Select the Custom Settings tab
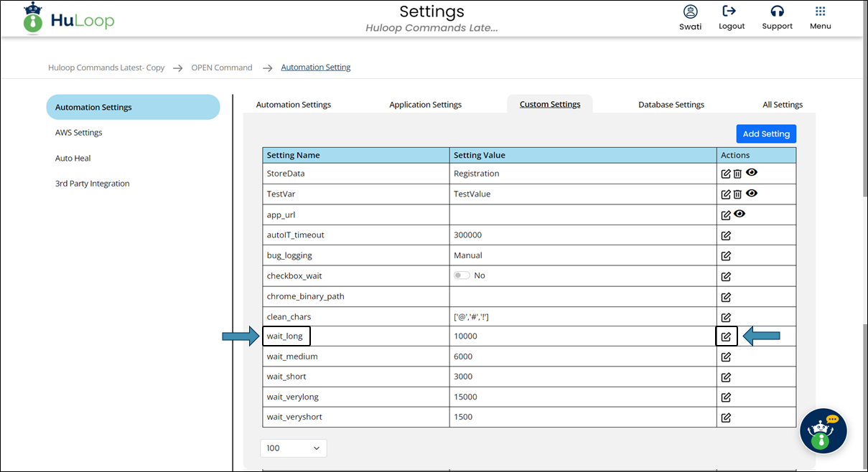The height and width of the screenshot is (472, 868). 550,104
